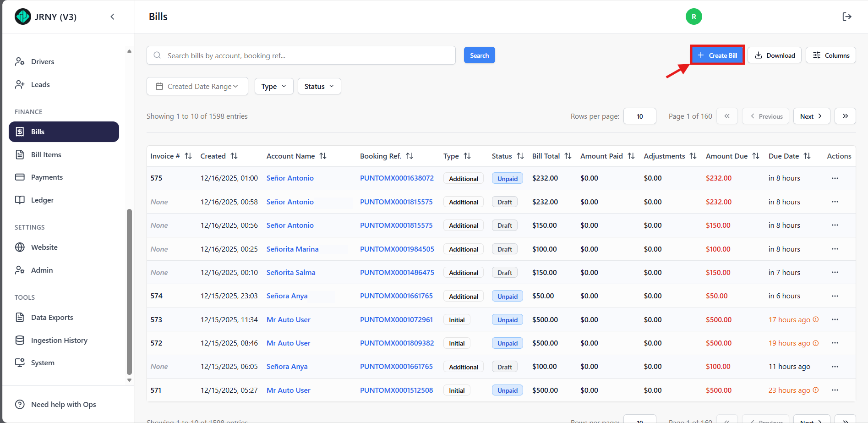This screenshot has width=868, height=423.
Task: Open Payments in the sidebar
Action: pyautogui.click(x=47, y=177)
